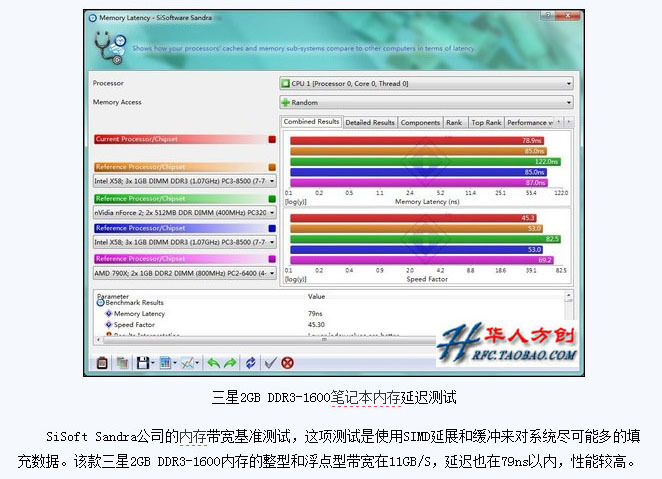Click the Speed Factor parameter diamond icon
The height and width of the screenshot is (479, 662).
click(x=109, y=325)
